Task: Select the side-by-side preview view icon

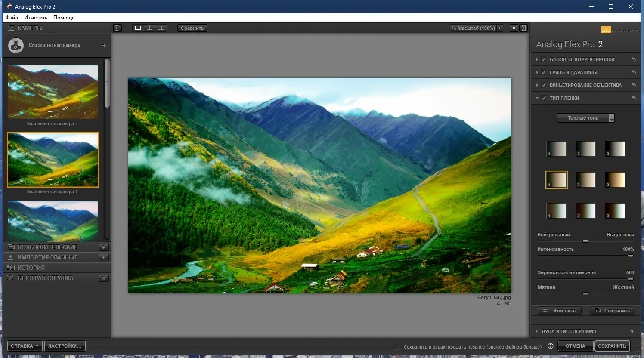Action: [161, 28]
